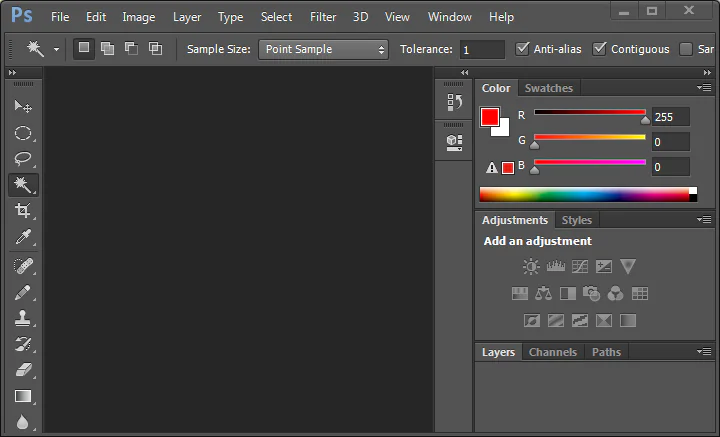Uncheck the Contiguous option
This screenshot has width=720, height=437.
(x=600, y=49)
